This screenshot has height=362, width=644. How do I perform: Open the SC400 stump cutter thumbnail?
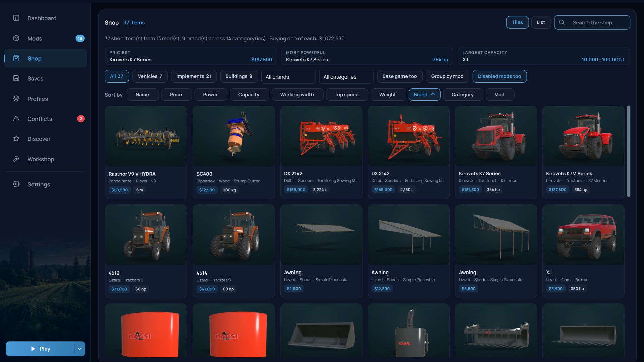point(234,136)
